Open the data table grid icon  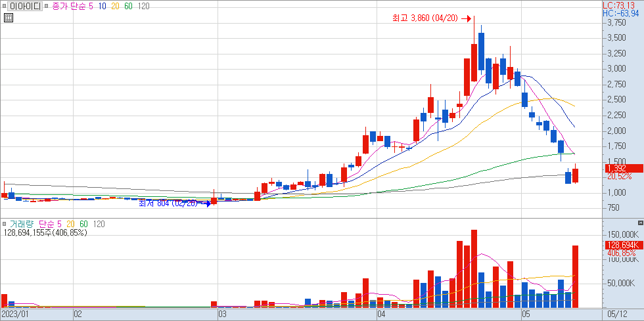(x=8, y=18)
